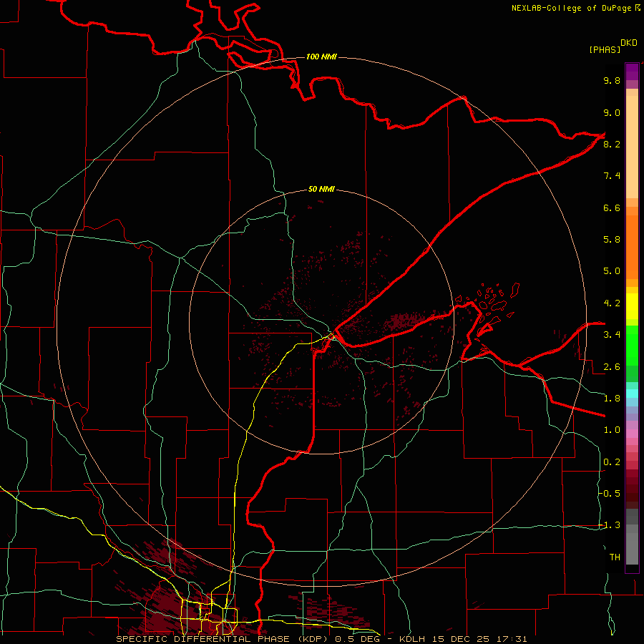Image resolution: width=644 pixels, height=644 pixels.
Task: Click the 4.2 legend value
Action: click(x=612, y=303)
